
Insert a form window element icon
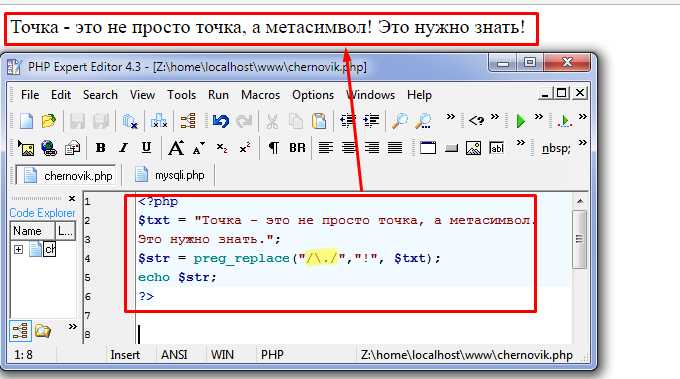tap(428, 148)
